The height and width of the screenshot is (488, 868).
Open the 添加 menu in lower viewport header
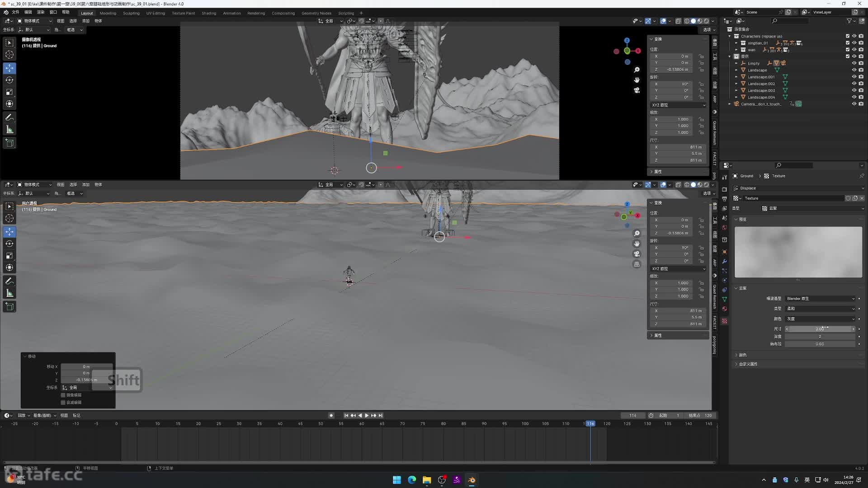[85, 185]
